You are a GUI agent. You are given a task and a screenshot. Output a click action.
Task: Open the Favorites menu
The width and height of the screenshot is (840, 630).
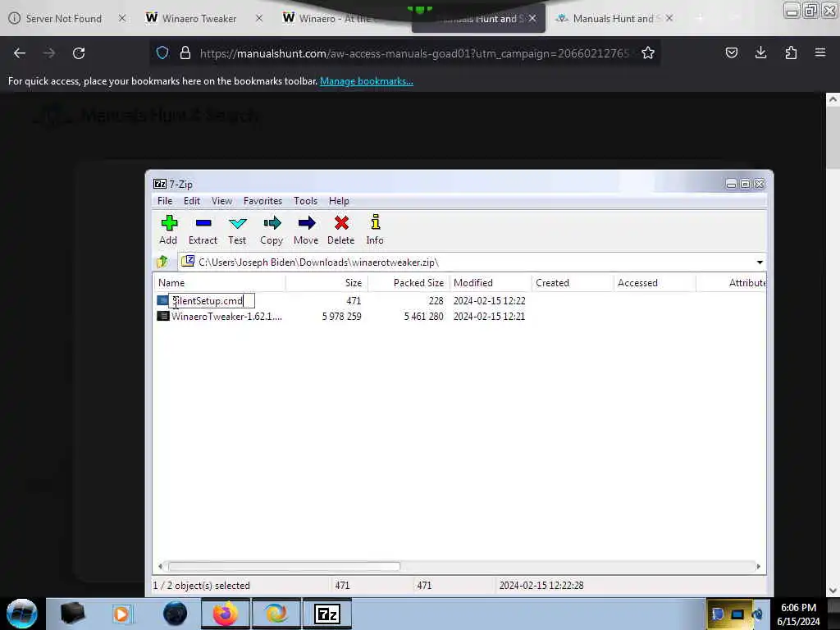pos(262,201)
